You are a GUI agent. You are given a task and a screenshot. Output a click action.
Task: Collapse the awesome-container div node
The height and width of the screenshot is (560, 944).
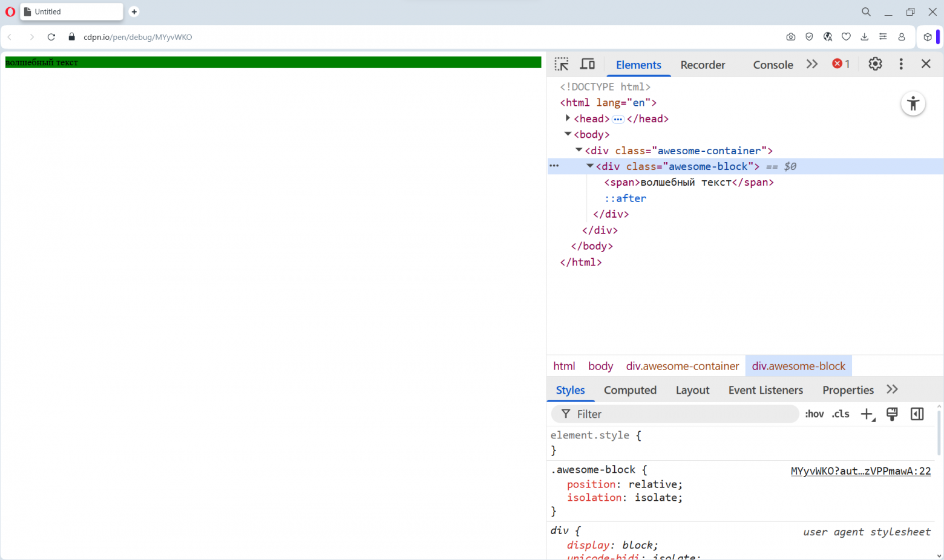[x=579, y=150]
